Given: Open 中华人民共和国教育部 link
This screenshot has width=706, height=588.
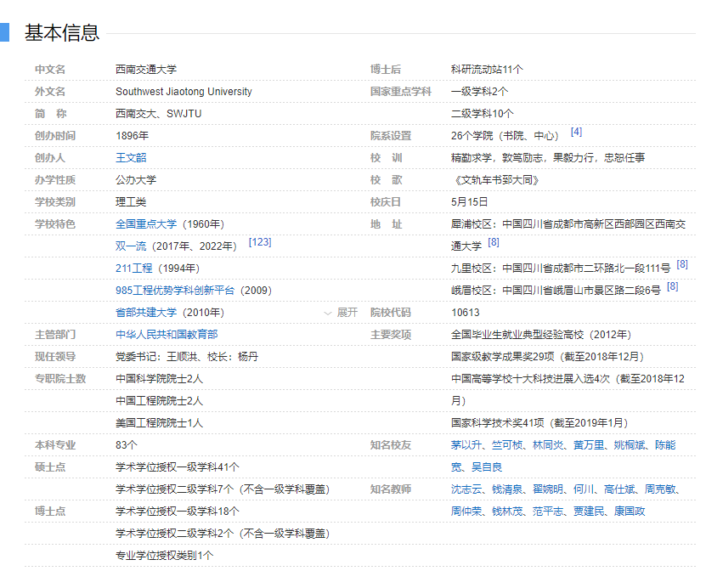Looking at the screenshot, I should [x=167, y=335].
